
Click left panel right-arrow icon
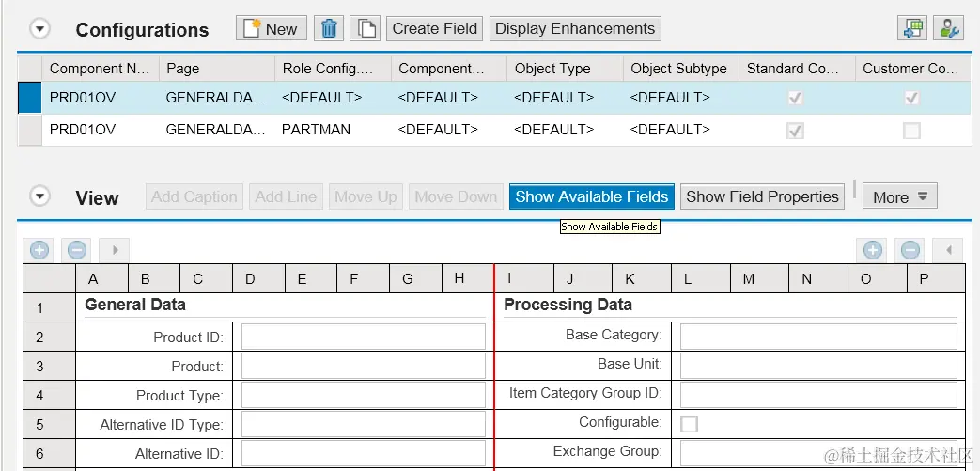pos(115,250)
